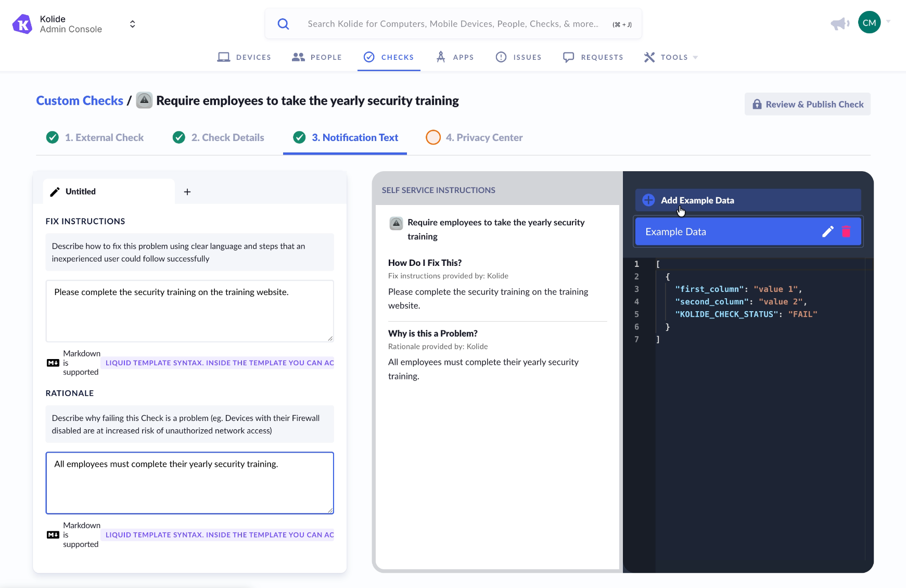The width and height of the screenshot is (906, 588).
Task: Open the megaphone announcements icon
Action: [840, 23]
